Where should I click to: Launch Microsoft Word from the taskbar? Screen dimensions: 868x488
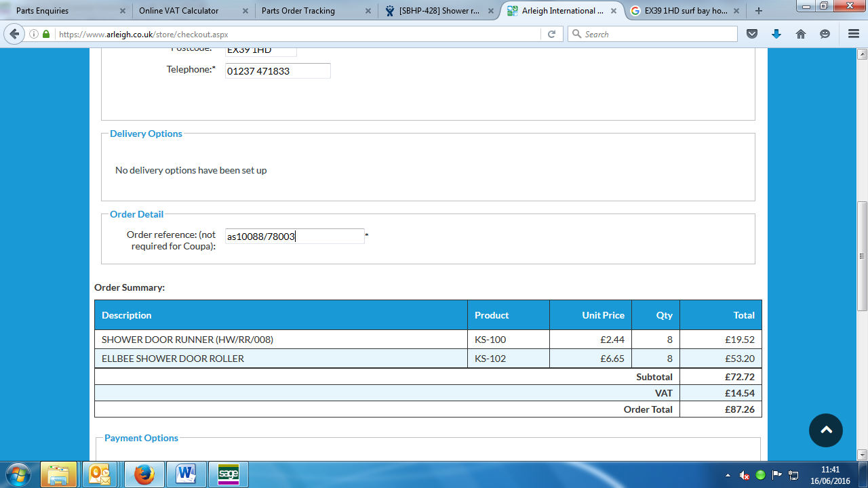pos(186,474)
